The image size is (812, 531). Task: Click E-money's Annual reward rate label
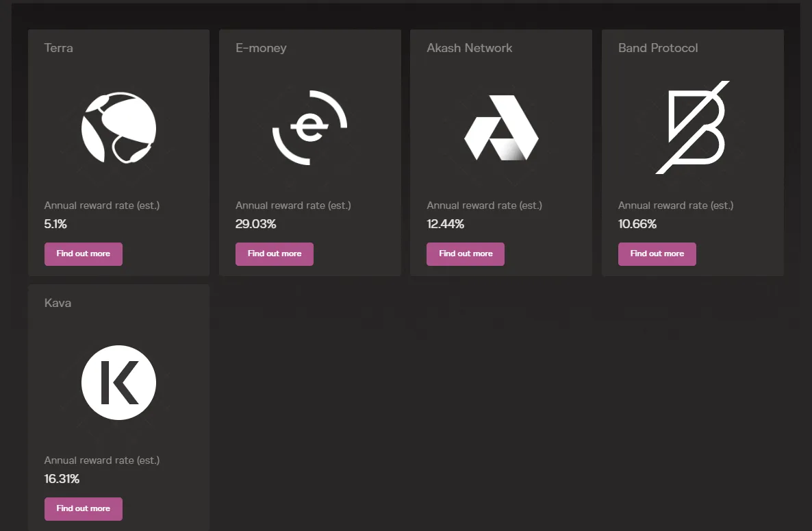pyautogui.click(x=293, y=205)
